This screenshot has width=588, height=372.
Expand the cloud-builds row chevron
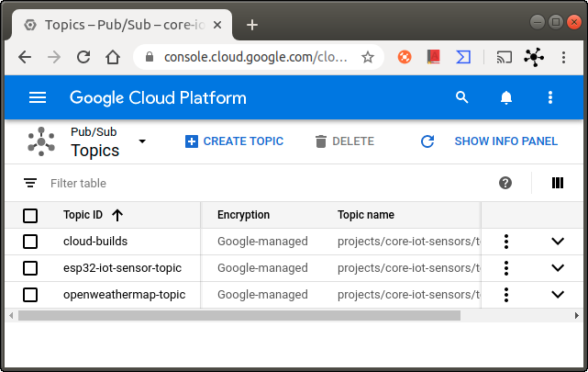coord(558,242)
